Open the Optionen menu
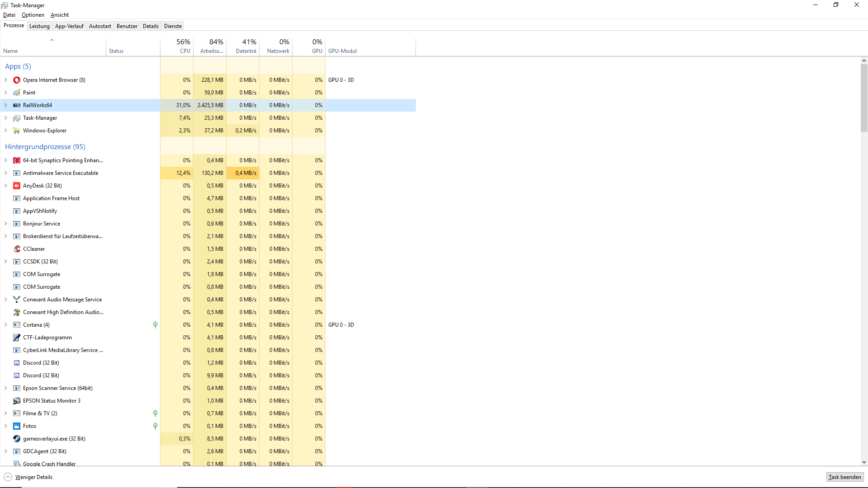The height and width of the screenshot is (488, 868). (33, 15)
